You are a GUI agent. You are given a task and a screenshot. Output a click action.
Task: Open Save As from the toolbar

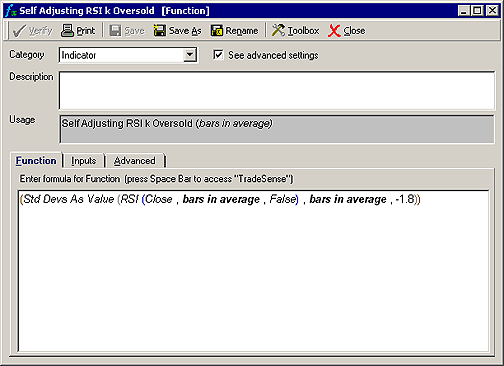pos(177,31)
